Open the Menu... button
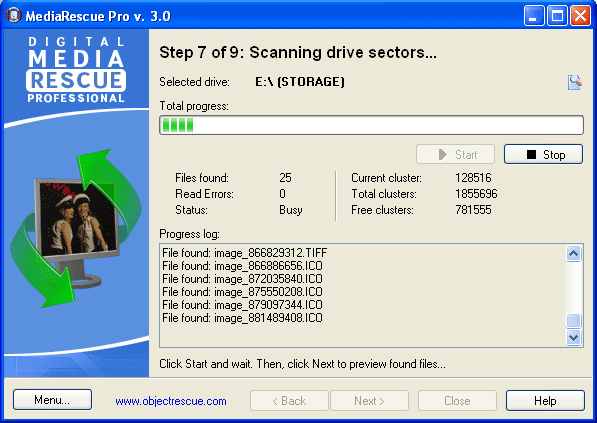 52,400
